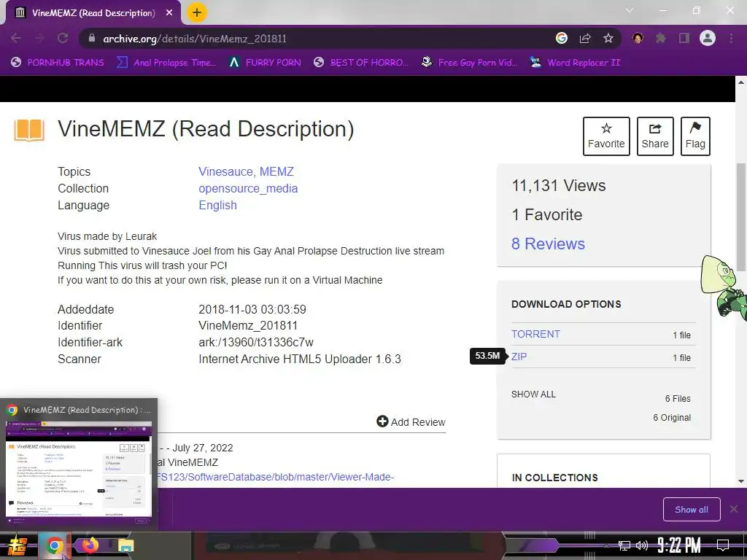Click the Flag button
747x560 pixels.
695,136
